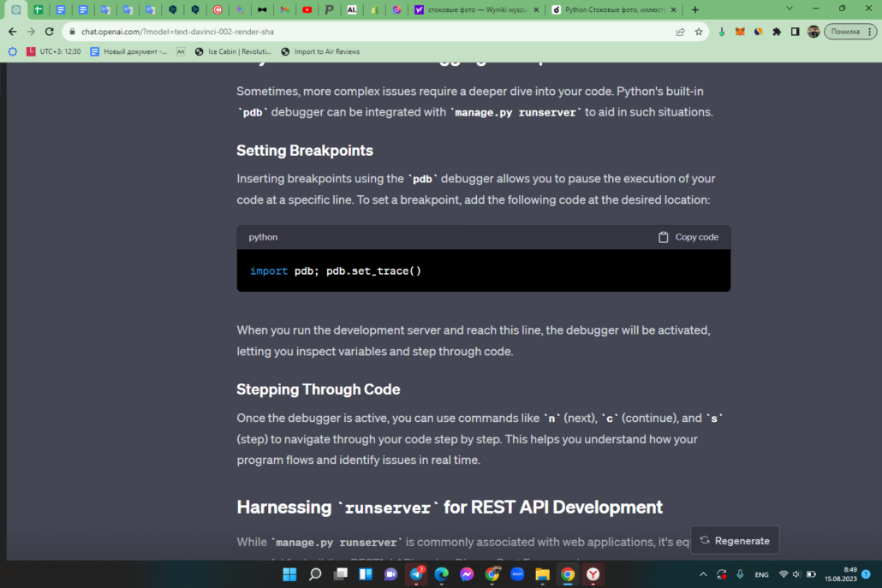Viewport: 882px width, 588px height.
Task: Close the стоковые фото tab
Action: pyautogui.click(x=535, y=9)
